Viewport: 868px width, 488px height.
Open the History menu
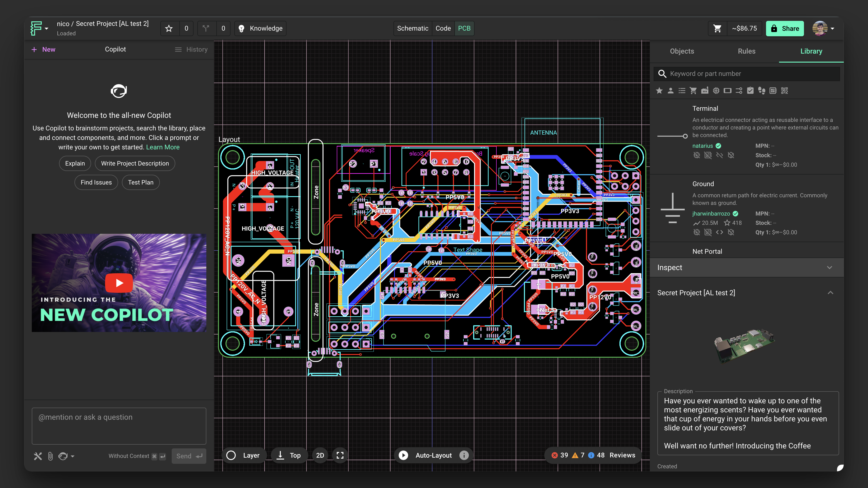pos(191,50)
